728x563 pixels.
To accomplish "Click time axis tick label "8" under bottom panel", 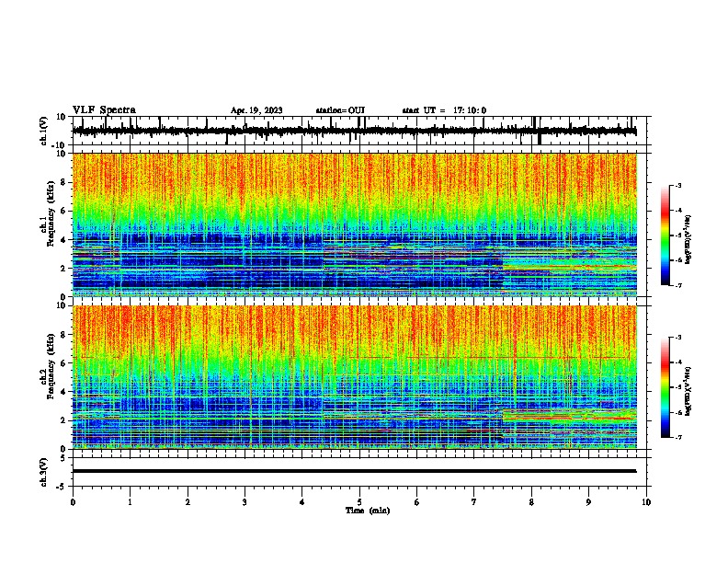I will 531,502.
